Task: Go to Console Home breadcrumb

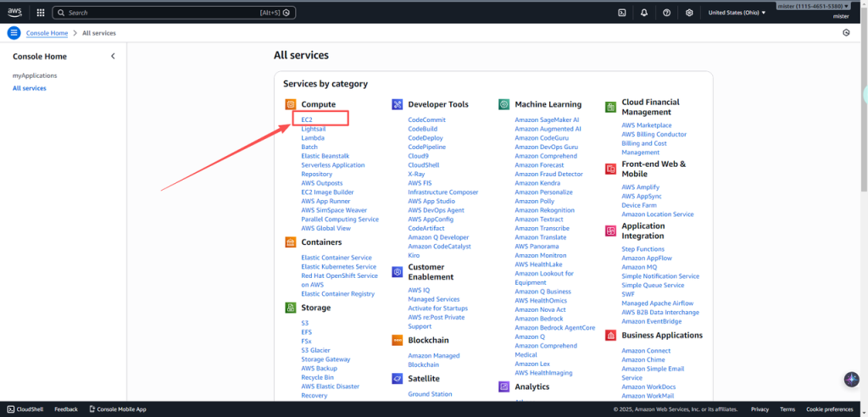Action: point(47,33)
